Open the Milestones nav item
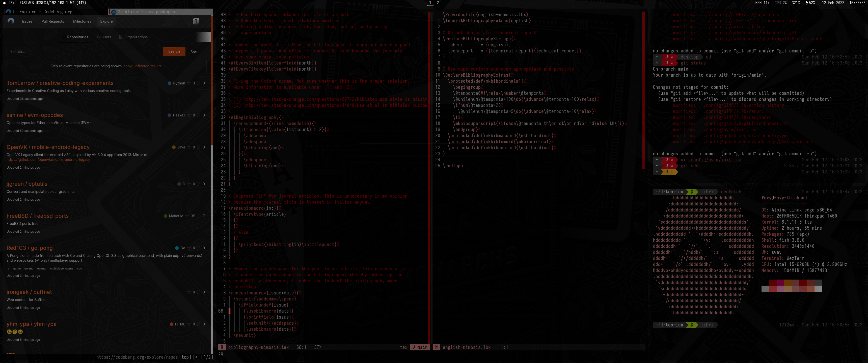This screenshot has width=868, height=363. click(x=82, y=21)
